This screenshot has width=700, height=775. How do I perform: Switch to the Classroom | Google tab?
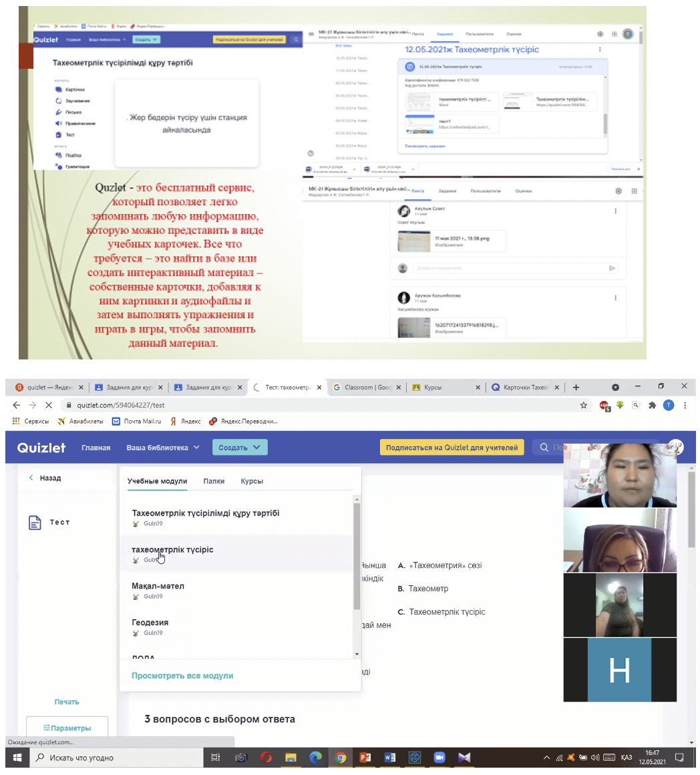[367, 387]
